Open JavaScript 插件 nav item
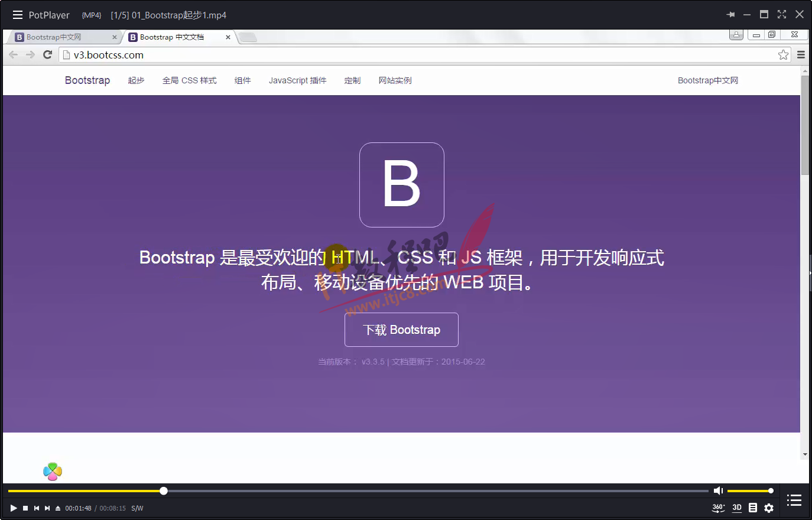Viewport: 812px width, 520px height. tap(297, 80)
